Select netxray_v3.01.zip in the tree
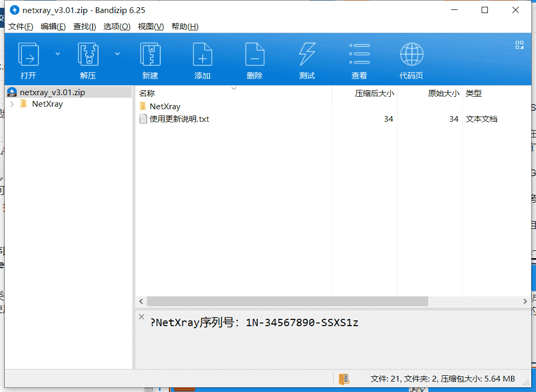The height and width of the screenshot is (392, 536). point(69,93)
